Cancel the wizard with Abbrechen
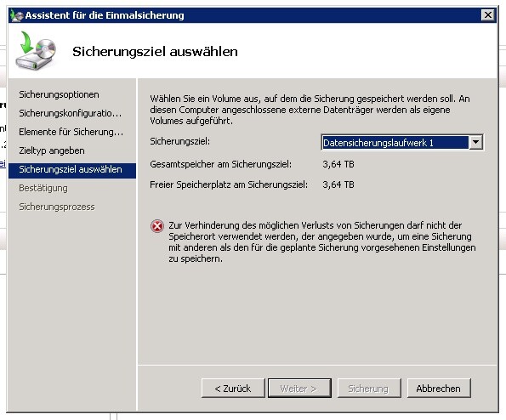This screenshot has width=506, height=420. (x=439, y=389)
